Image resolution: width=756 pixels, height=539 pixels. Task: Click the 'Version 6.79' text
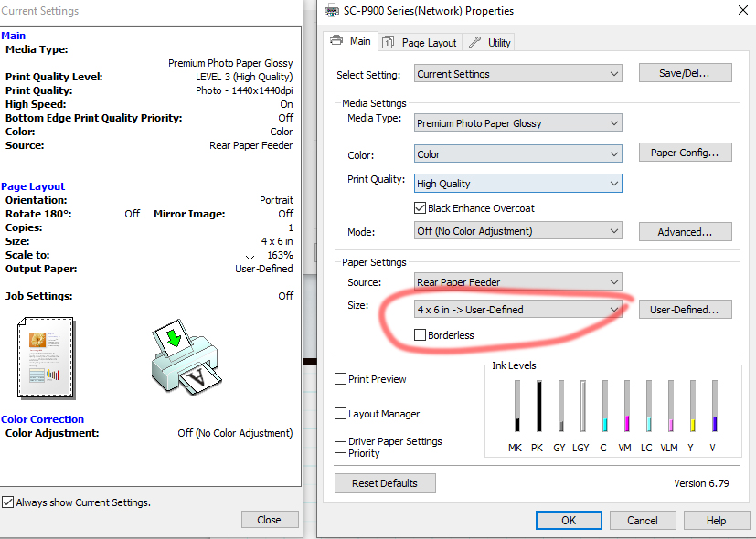coord(701,483)
